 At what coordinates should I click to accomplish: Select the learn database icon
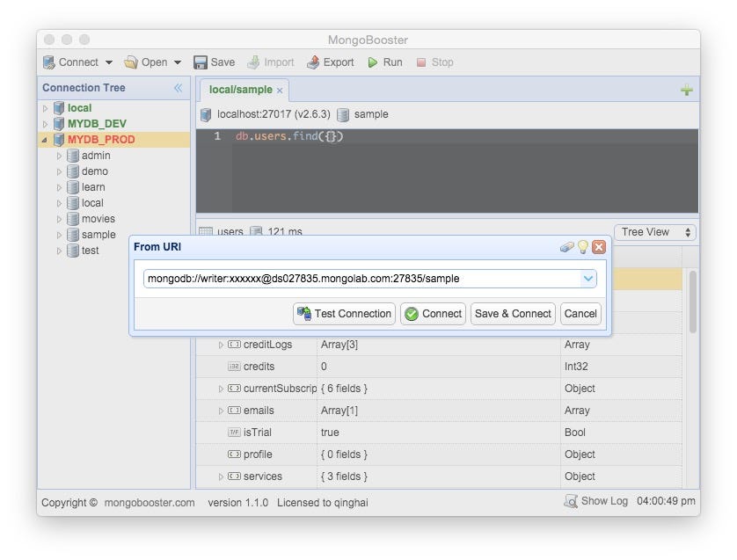point(73,187)
